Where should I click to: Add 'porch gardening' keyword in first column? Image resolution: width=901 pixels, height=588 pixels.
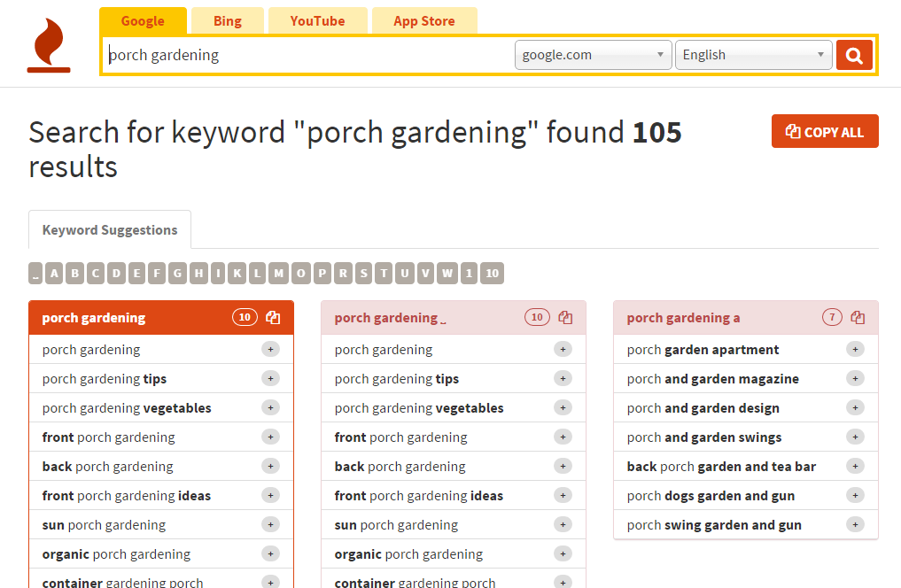tap(270, 349)
